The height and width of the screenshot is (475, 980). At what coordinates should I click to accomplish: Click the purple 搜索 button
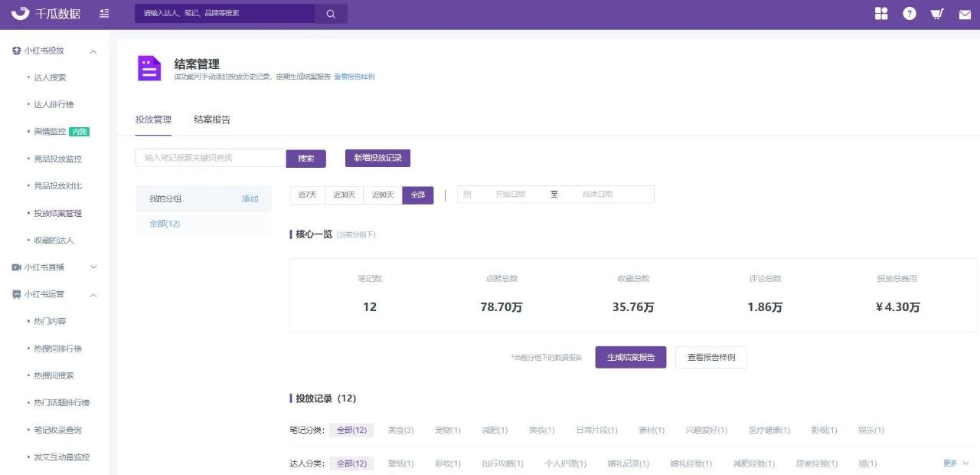pos(306,159)
